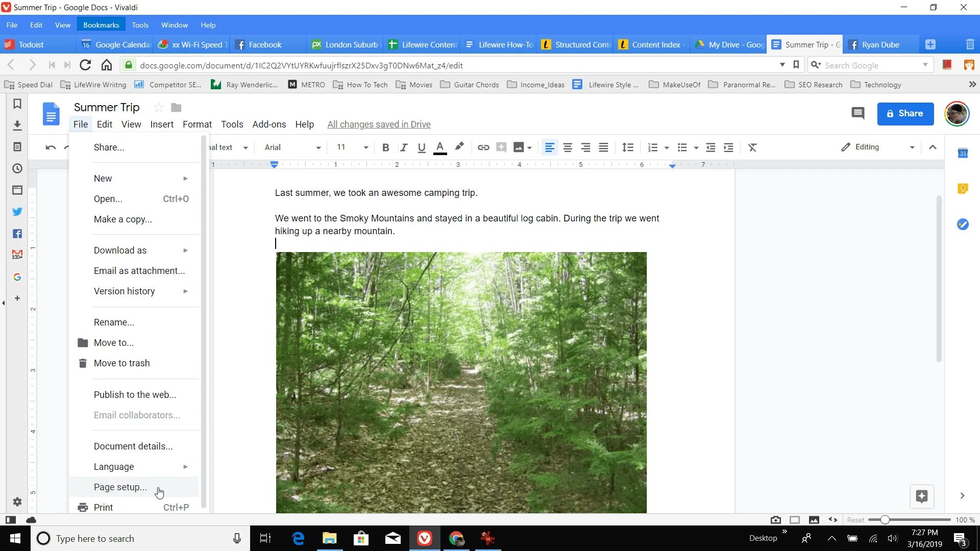
Task: Open the Explore button at bottom right
Action: (922, 496)
